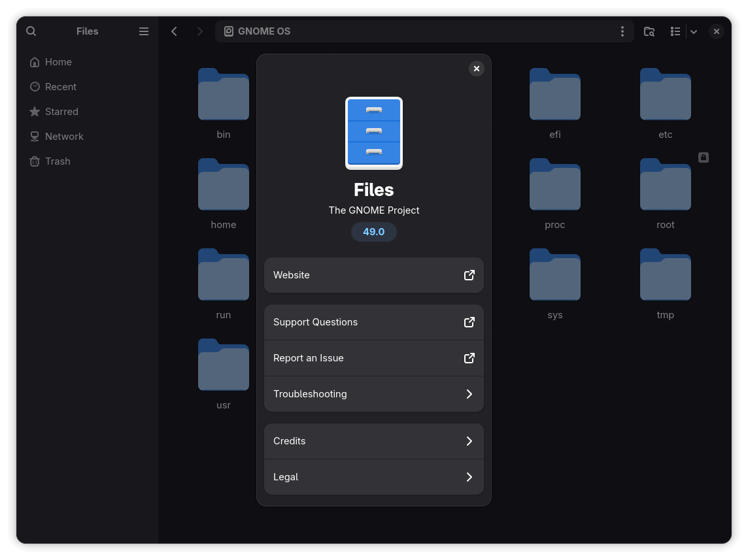748x560 pixels.
Task: Open Trash from the sidebar
Action: [58, 161]
